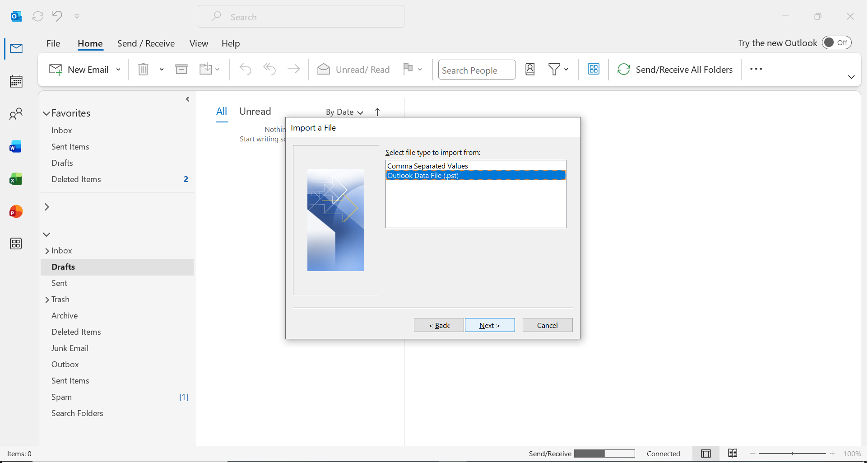Click Send/Receive progress bar

pos(604,454)
